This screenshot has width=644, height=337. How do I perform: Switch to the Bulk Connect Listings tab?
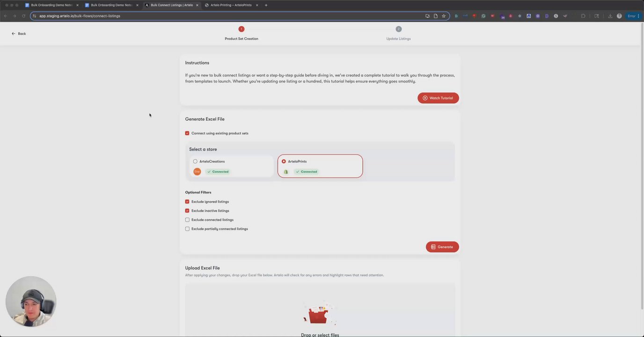click(172, 5)
